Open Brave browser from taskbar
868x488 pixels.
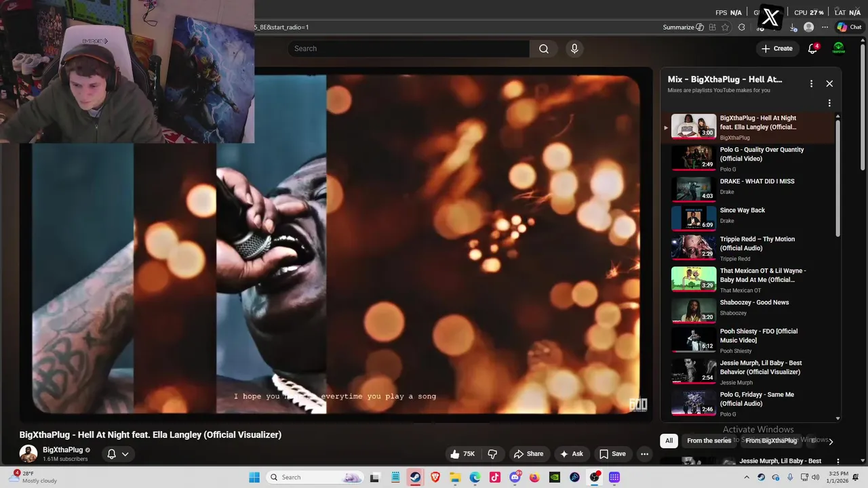tap(435, 477)
